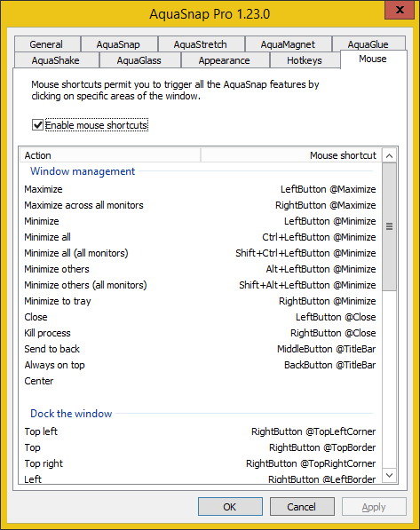
Task: Click the scrollbar up arrow
Action: pyautogui.click(x=389, y=155)
